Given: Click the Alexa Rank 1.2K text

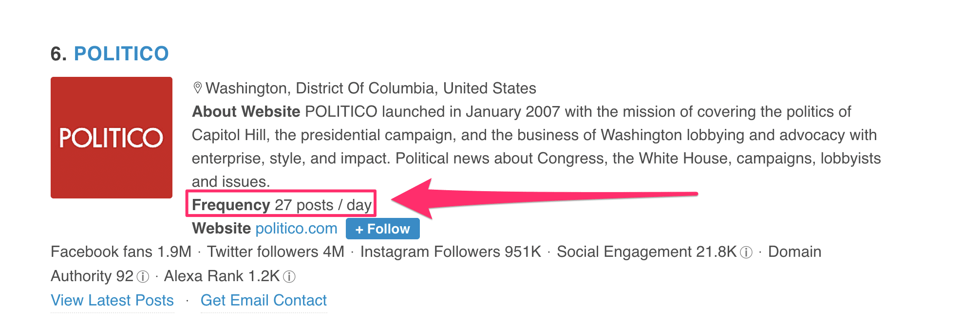Looking at the screenshot, I should (222, 276).
